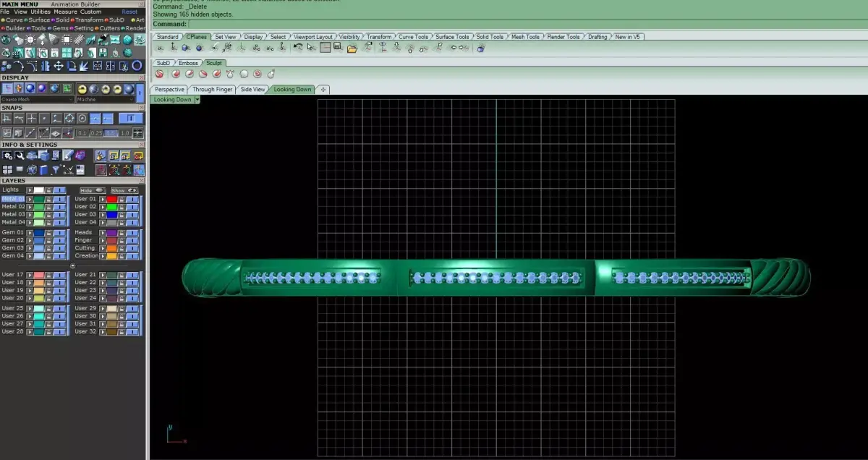Switch to the Standard toolbar tab

click(168, 37)
